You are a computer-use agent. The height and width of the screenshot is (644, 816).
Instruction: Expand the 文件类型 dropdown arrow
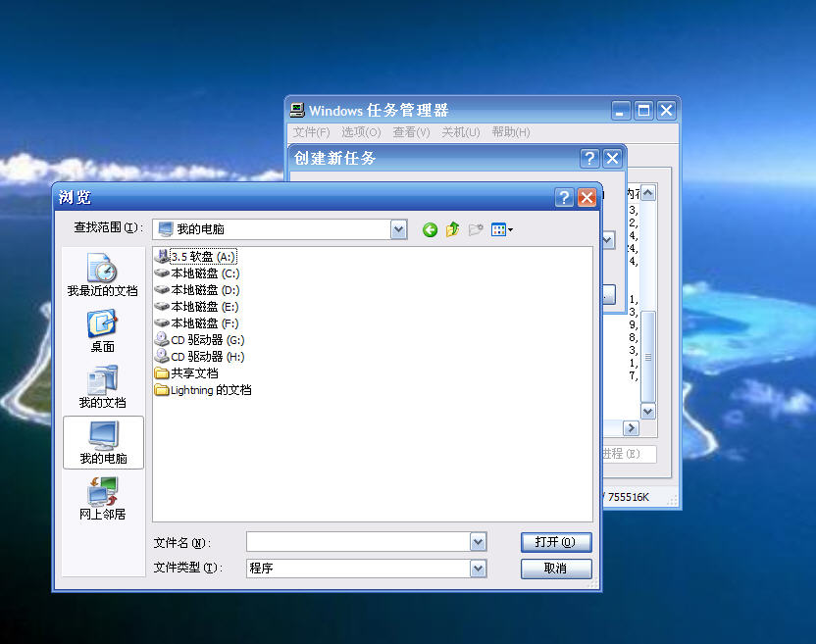pyautogui.click(x=479, y=569)
